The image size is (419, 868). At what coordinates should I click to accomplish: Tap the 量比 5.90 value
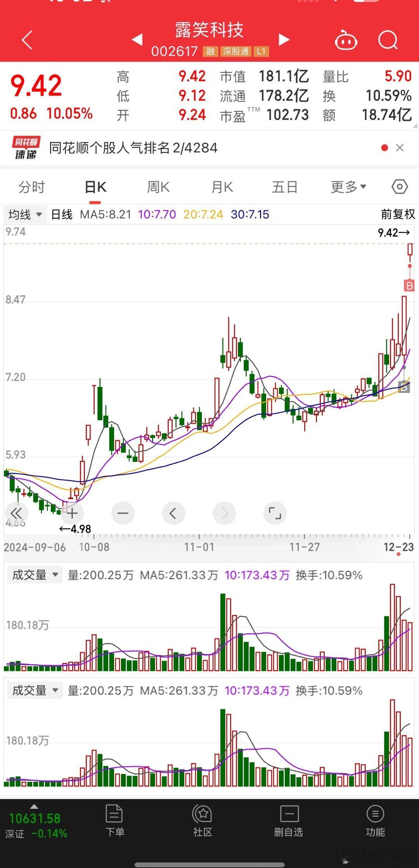(x=398, y=76)
